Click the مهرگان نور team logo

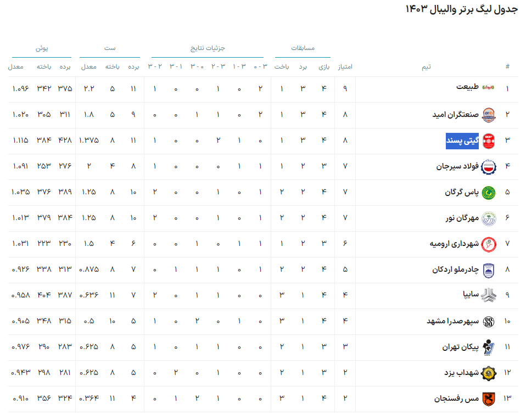(x=489, y=219)
